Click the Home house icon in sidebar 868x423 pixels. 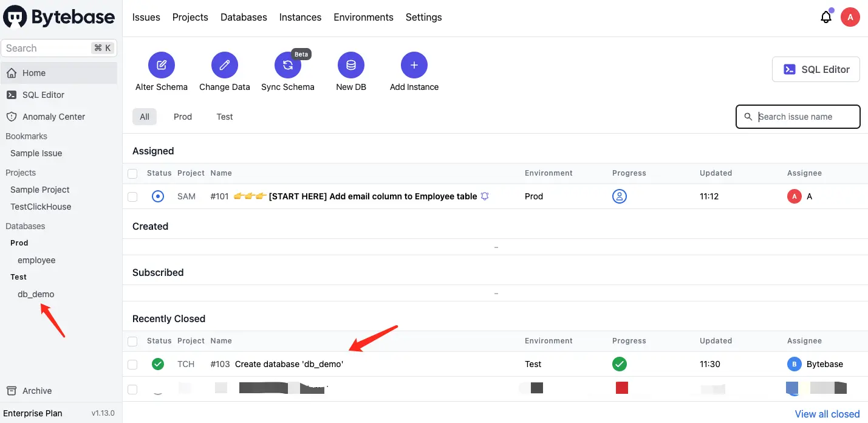click(11, 73)
